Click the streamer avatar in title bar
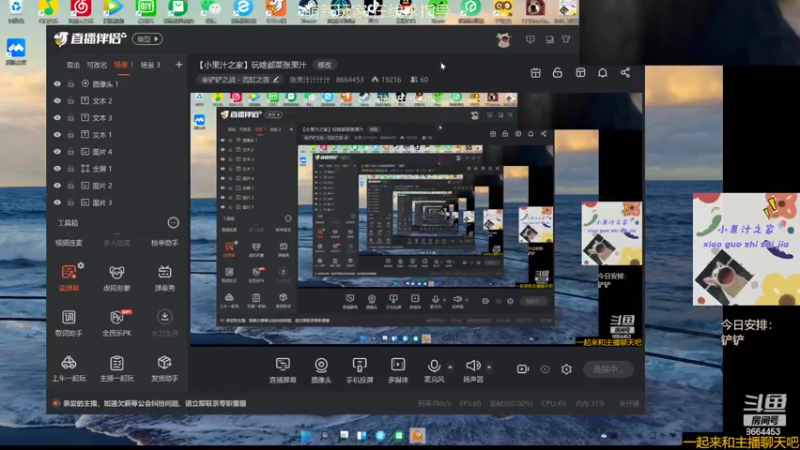Screen dimensions: 800x450 point(504,39)
